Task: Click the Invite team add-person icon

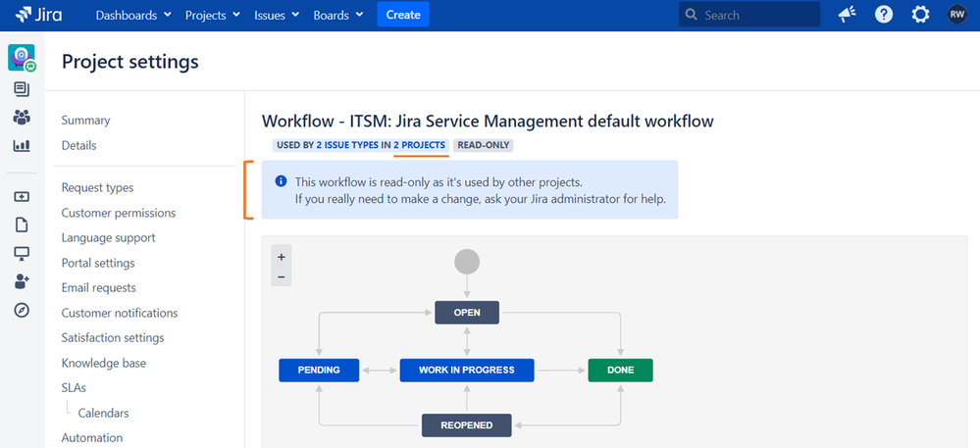Action: click(x=22, y=281)
